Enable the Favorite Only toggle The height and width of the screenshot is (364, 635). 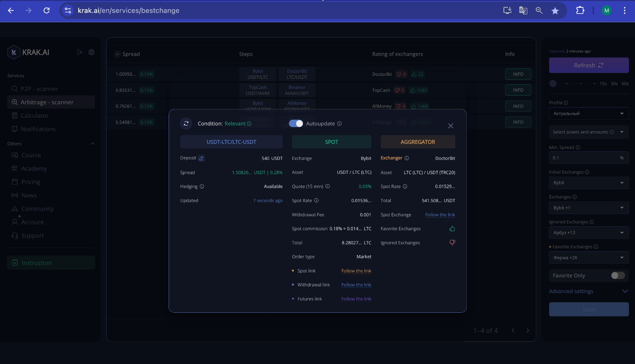tap(618, 275)
